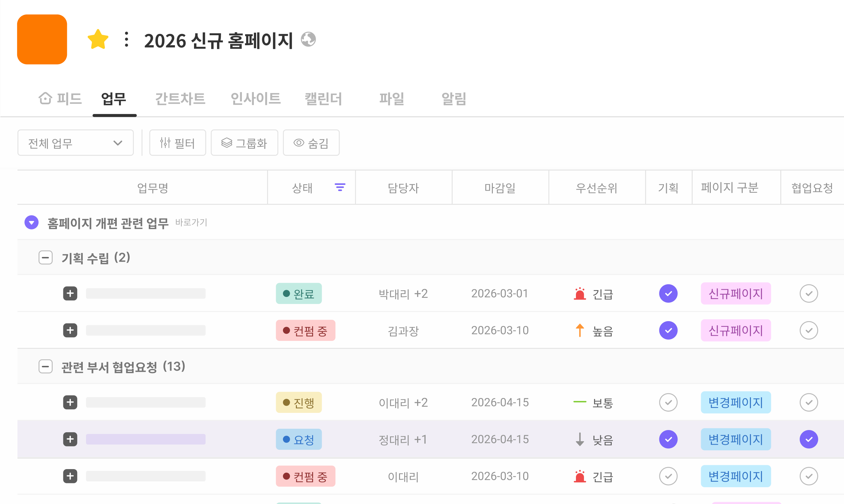Click the 피드 home tab
844x504 pixels.
[x=60, y=99]
